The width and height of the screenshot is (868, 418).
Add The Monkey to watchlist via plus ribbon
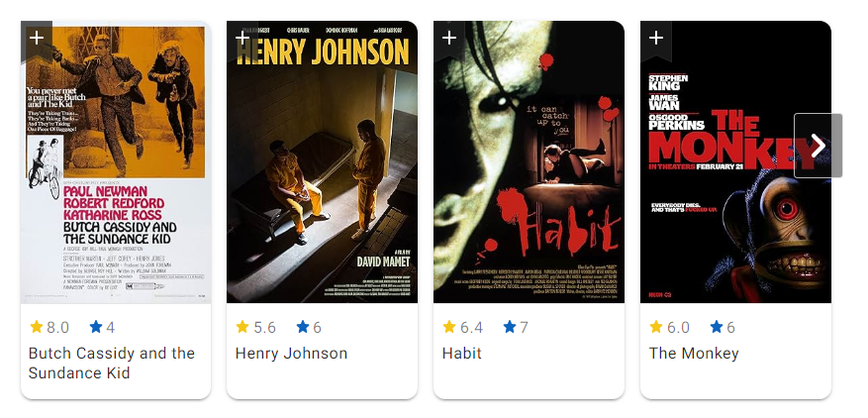pyautogui.click(x=656, y=39)
